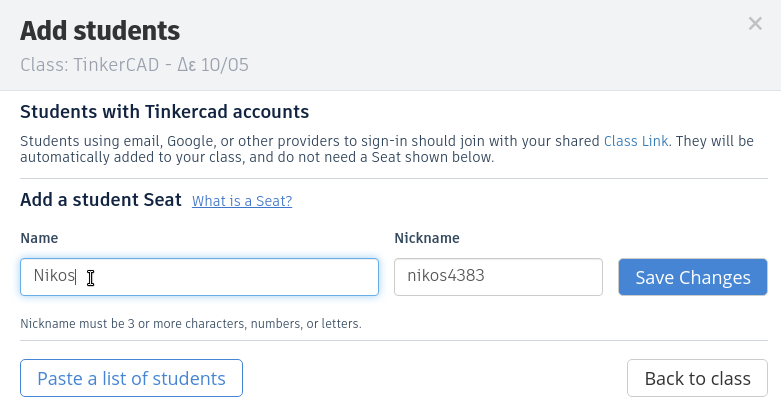
Task: Click the 'Students with Tinkercad accounts' heading
Action: (x=164, y=111)
